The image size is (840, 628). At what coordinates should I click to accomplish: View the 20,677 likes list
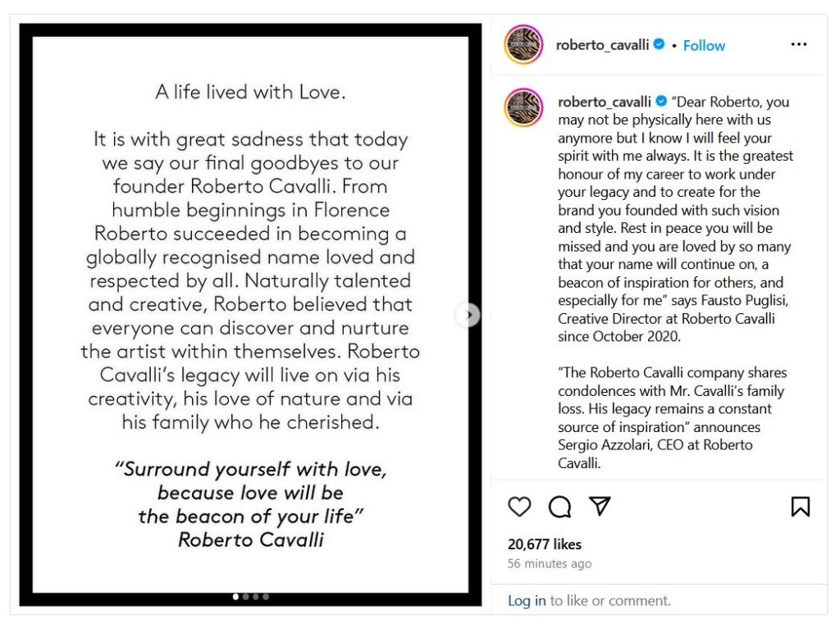coord(545,544)
